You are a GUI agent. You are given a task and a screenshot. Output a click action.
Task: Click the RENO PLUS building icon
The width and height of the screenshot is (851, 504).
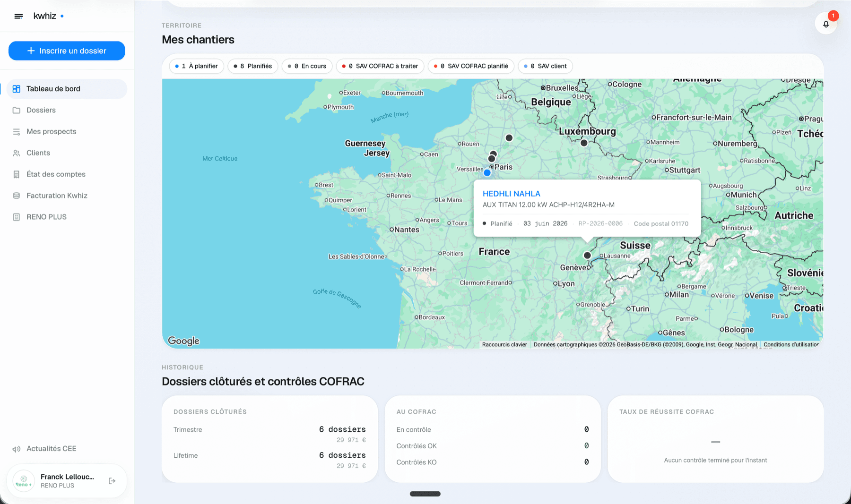point(17,217)
